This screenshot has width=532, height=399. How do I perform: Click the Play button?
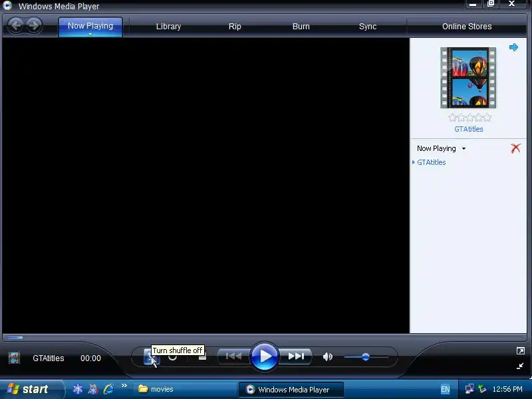[x=264, y=356]
